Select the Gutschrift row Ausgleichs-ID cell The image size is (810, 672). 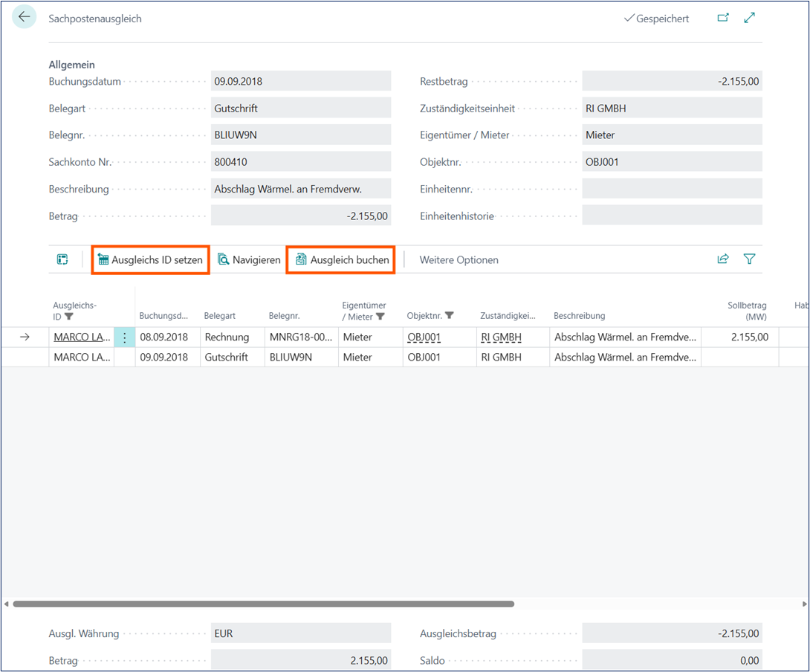(x=81, y=358)
